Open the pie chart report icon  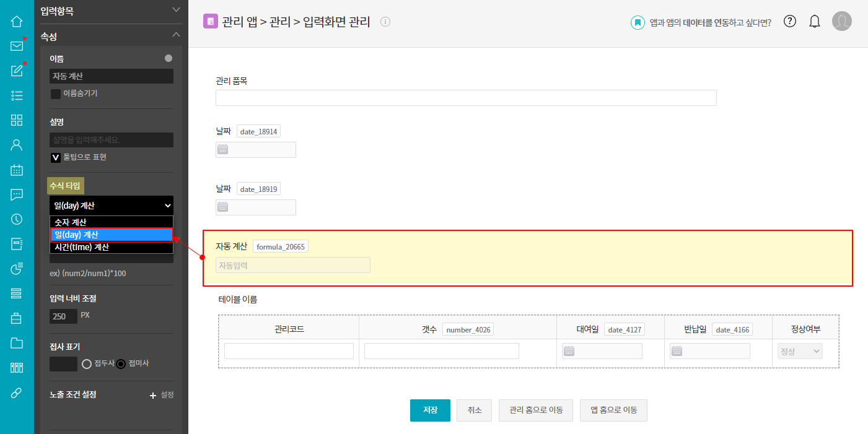coord(17,269)
